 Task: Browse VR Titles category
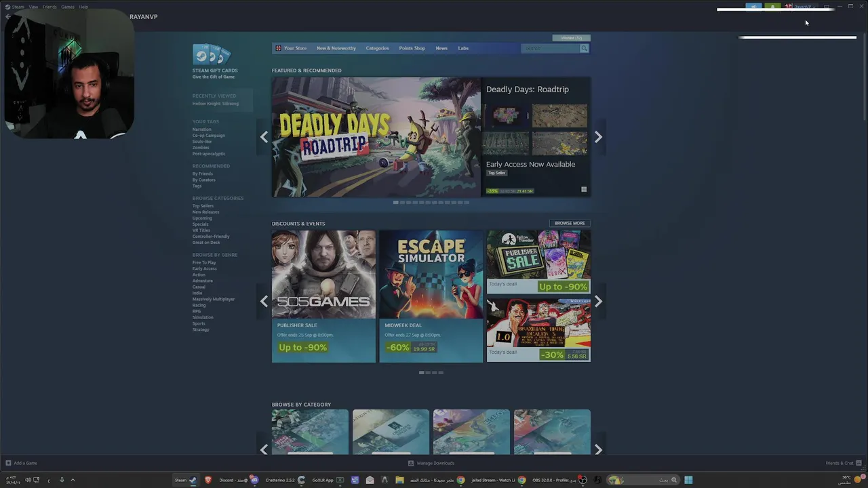point(201,230)
